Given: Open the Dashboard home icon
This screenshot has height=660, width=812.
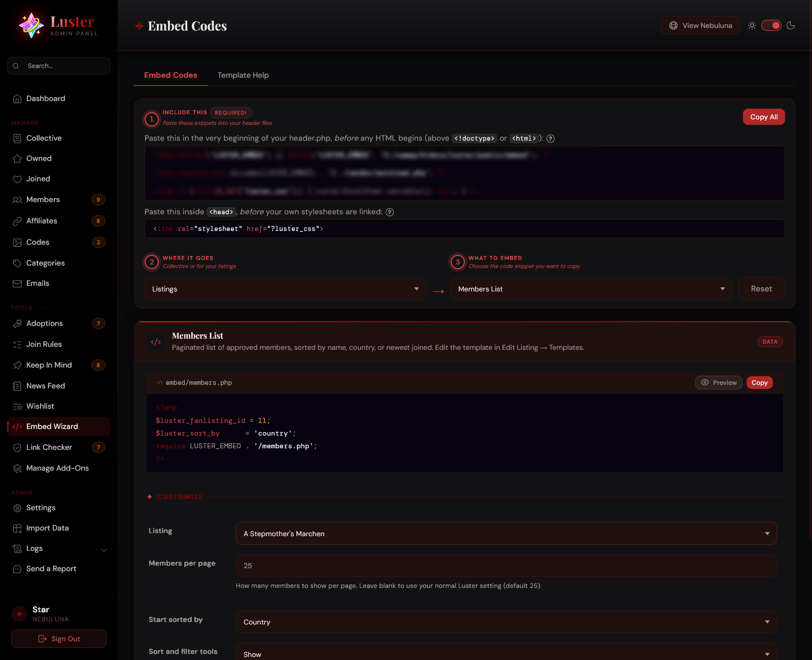Looking at the screenshot, I should [x=17, y=98].
